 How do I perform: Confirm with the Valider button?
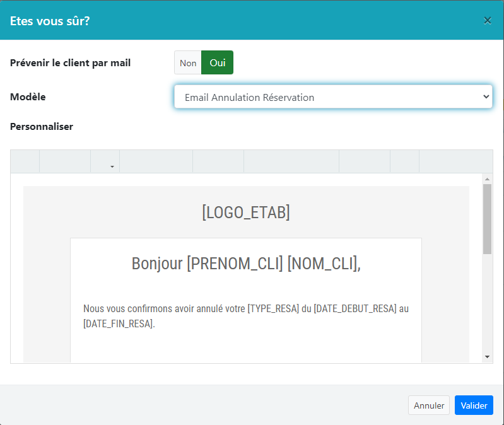click(x=474, y=405)
